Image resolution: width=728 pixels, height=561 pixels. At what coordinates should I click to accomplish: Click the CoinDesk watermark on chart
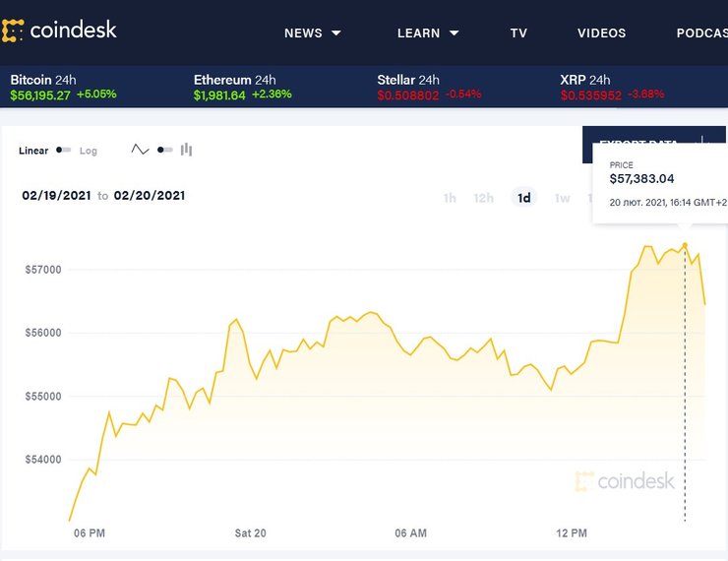point(626,481)
